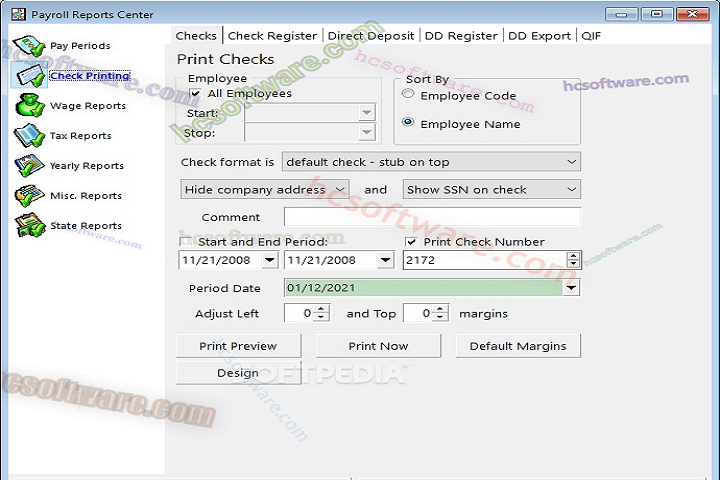Click the Print Preview button
The image size is (720, 480).
point(238,346)
